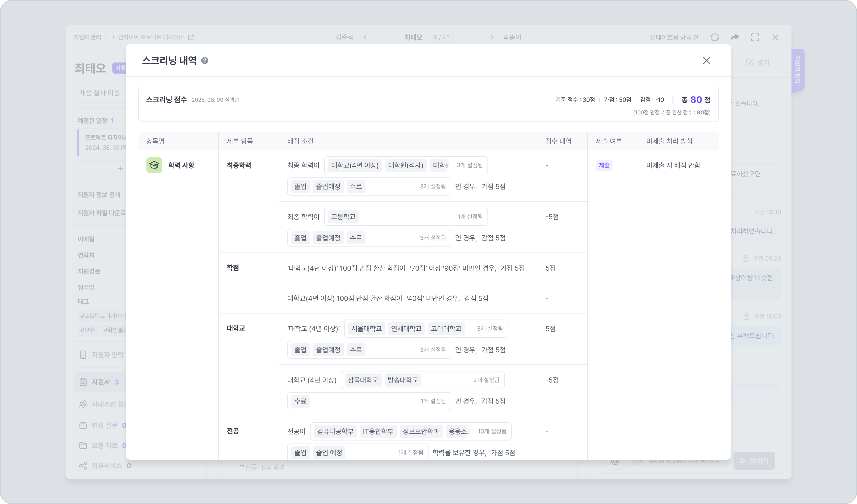Toggle the fullscreen expand icon
The width and height of the screenshot is (857, 504).
755,37
